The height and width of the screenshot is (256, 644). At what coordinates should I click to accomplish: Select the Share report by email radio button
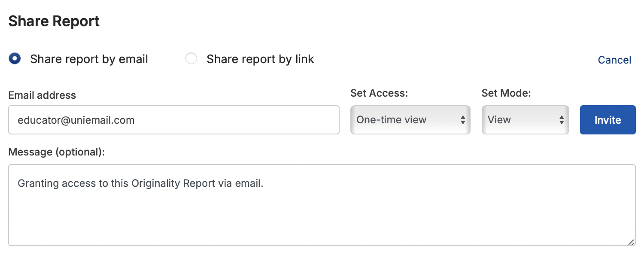[15, 59]
